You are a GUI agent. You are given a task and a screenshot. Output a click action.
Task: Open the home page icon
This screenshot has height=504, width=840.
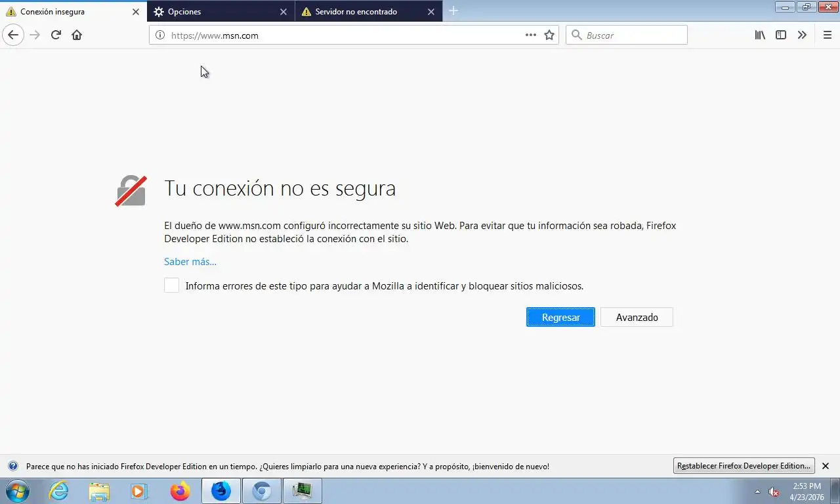tap(77, 35)
